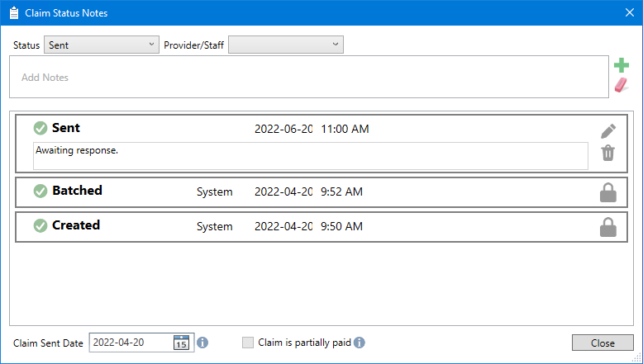Click the lock icon on Batched row
The height and width of the screenshot is (364, 643).
[607, 192]
